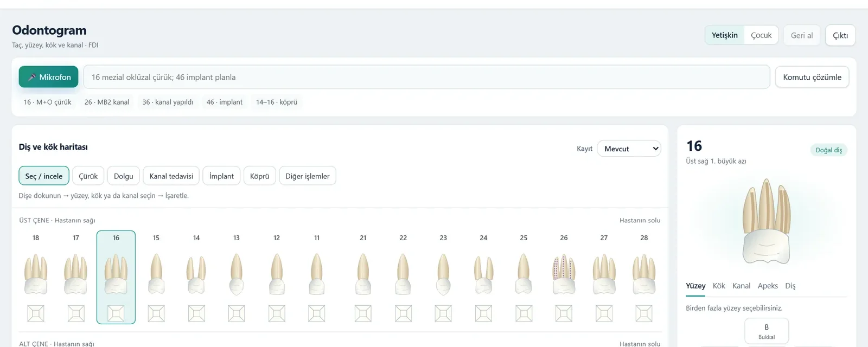The width and height of the screenshot is (868, 347).
Task: Switch to the Kök tab
Action: [719, 286]
